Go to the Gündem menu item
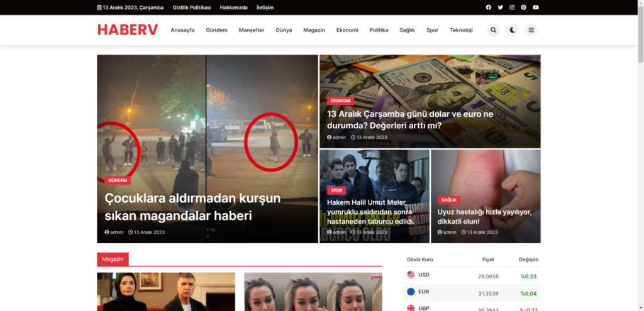 (x=216, y=30)
